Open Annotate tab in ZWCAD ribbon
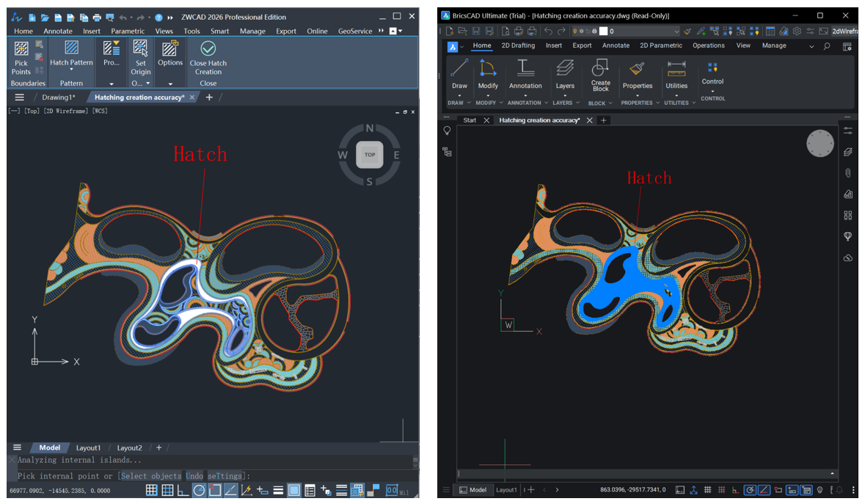The width and height of the screenshot is (865, 504). pos(58,31)
